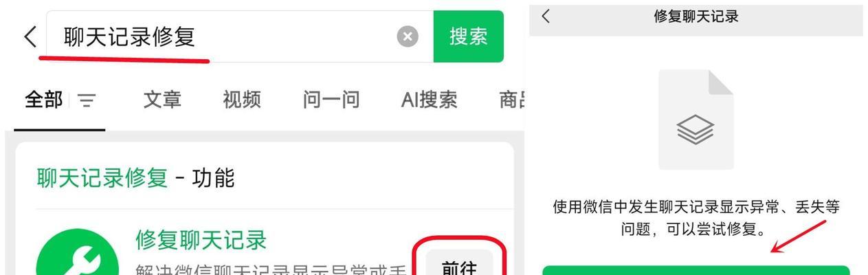Open the 问一问 tab
This screenshot has width=868, height=275.
click(x=331, y=100)
